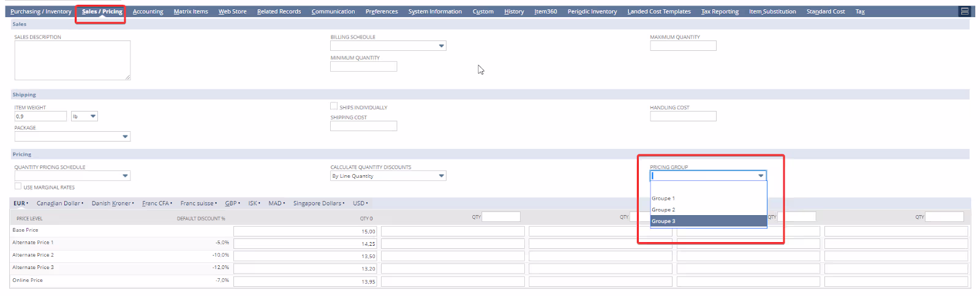Open the Standard Cost tab
The image size is (980, 296).
click(x=825, y=12)
